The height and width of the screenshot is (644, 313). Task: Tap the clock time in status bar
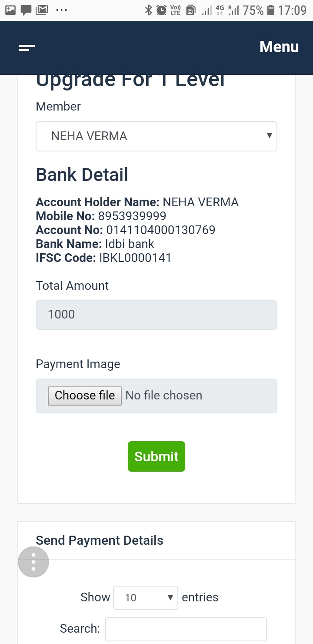pyautogui.click(x=292, y=10)
